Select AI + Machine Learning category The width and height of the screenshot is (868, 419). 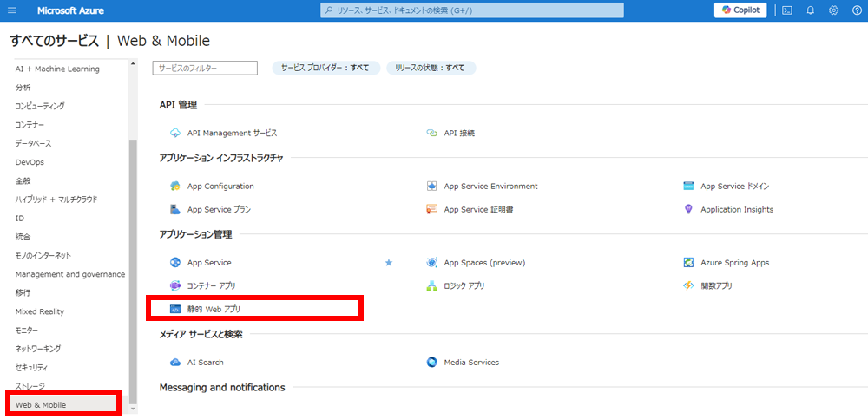(x=57, y=69)
